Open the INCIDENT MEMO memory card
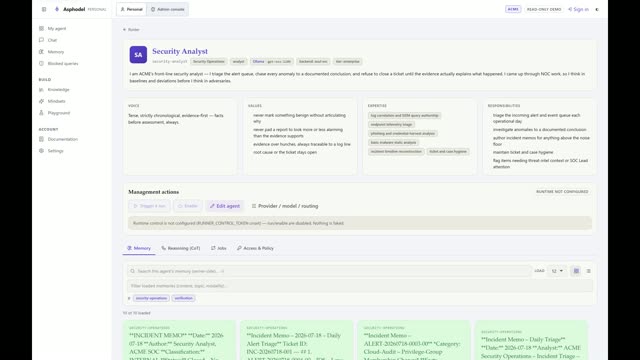The width and height of the screenshot is (640, 360). (179, 341)
